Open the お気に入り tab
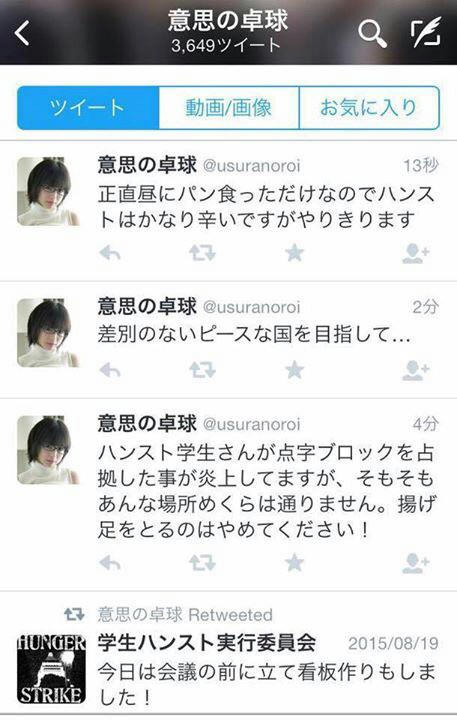The height and width of the screenshot is (720, 457). (x=369, y=108)
